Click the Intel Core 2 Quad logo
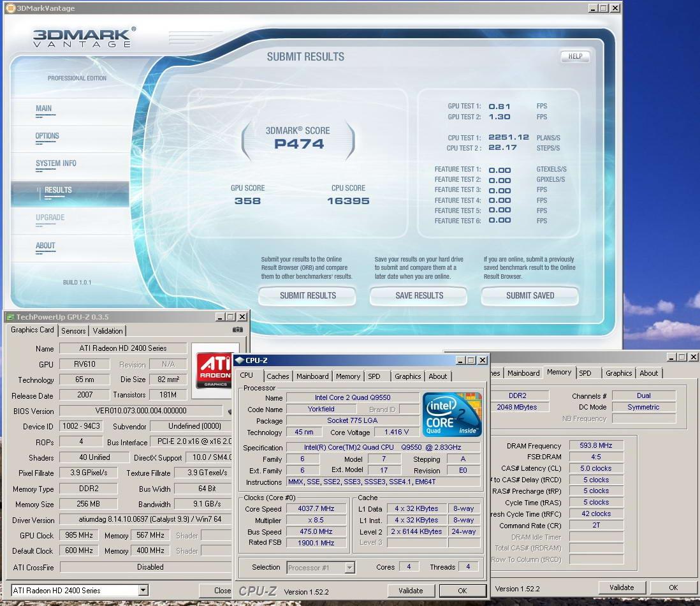The height and width of the screenshot is (606, 700). point(452,414)
